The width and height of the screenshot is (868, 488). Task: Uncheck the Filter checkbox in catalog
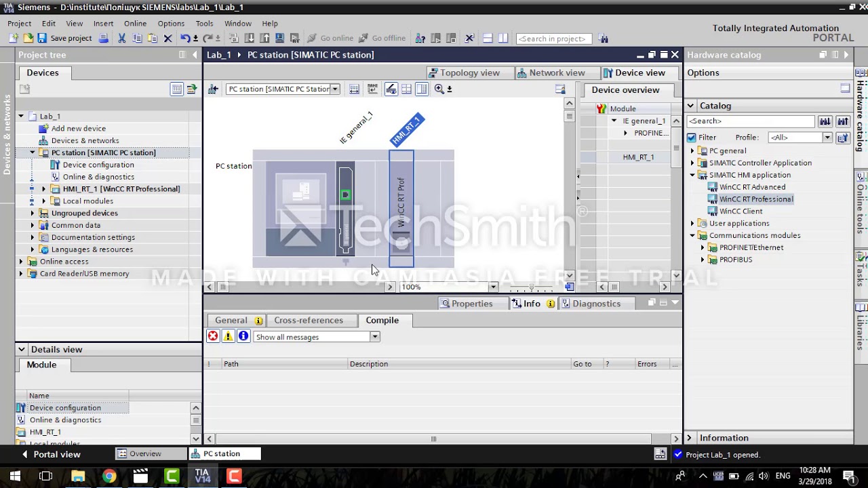[692, 138]
